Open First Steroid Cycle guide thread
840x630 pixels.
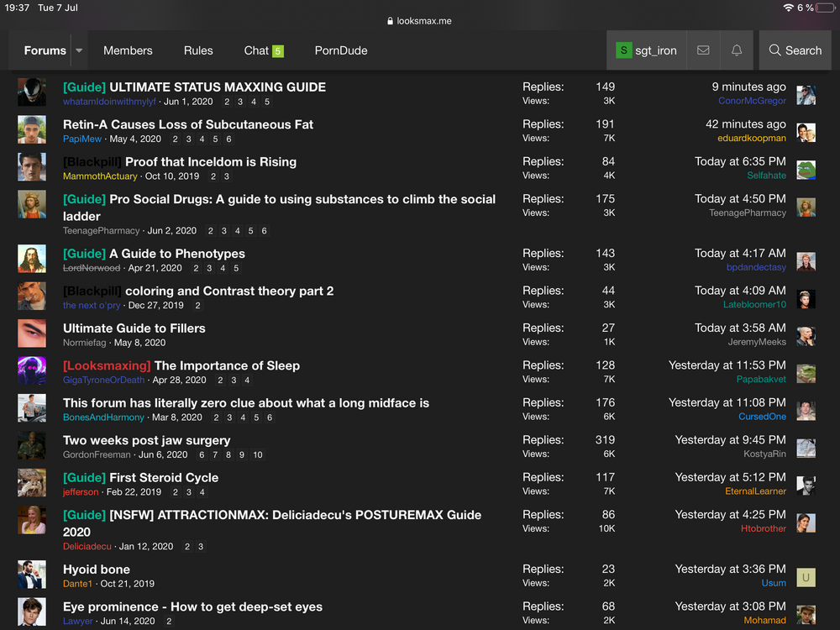[x=164, y=478]
